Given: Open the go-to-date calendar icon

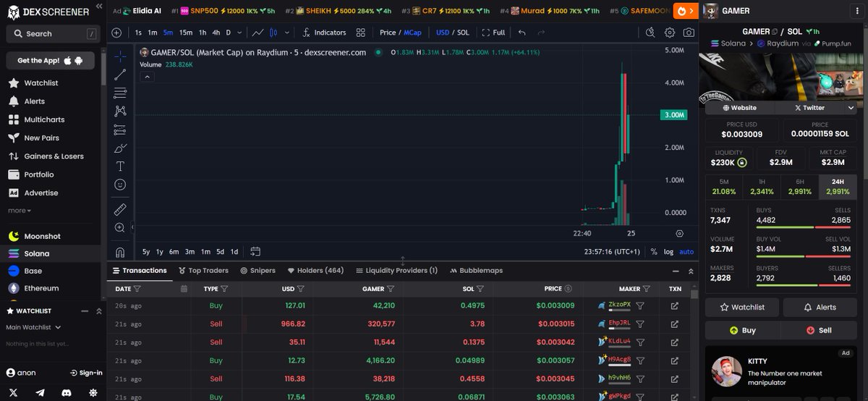Looking at the screenshot, I should (x=255, y=252).
